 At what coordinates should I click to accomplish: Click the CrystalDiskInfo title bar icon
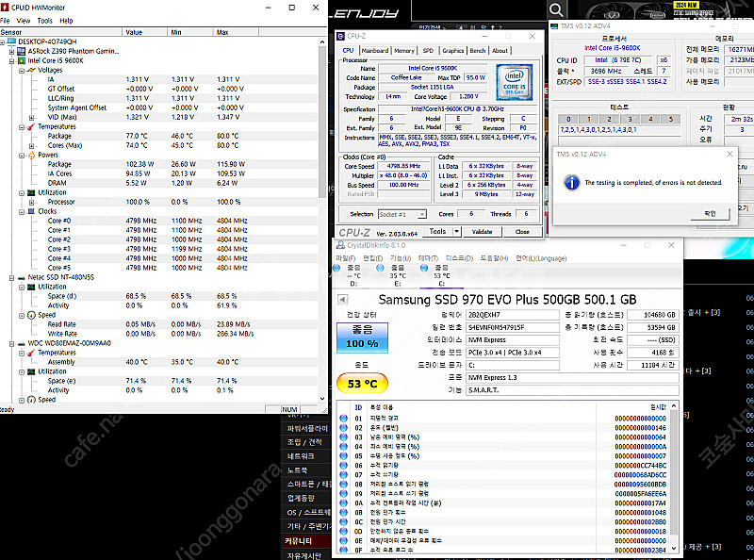point(340,245)
